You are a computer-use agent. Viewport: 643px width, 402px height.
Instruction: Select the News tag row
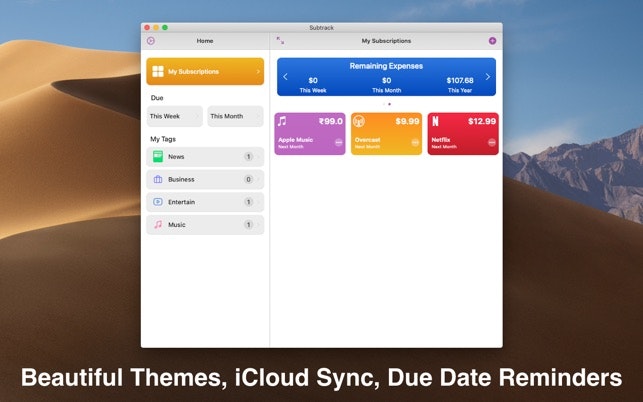click(205, 157)
